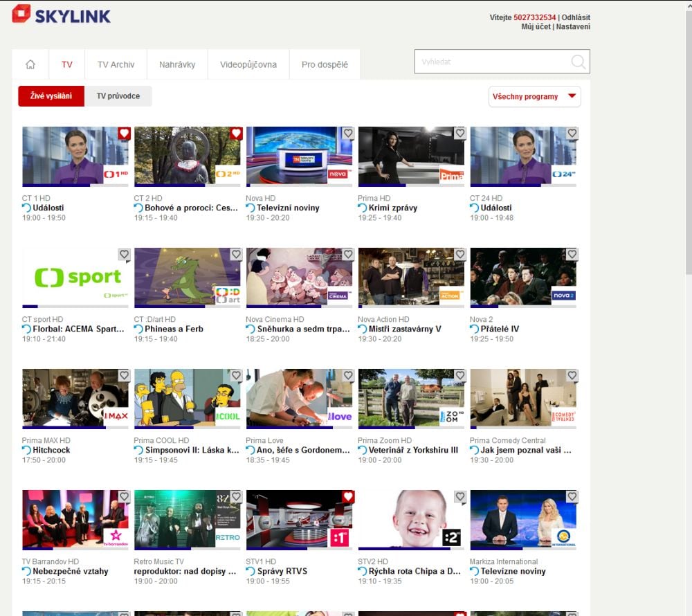Image resolution: width=692 pixels, height=616 pixels.
Task: Toggle favorite heart on CT 24 HD
Action: (572, 134)
